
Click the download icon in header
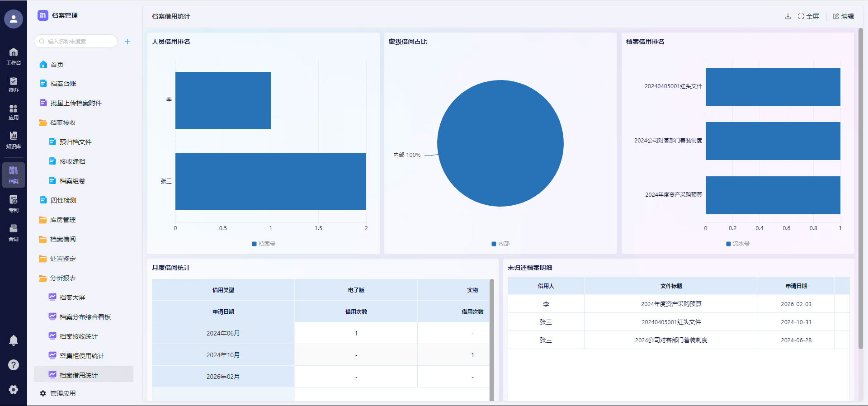[788, 16]
